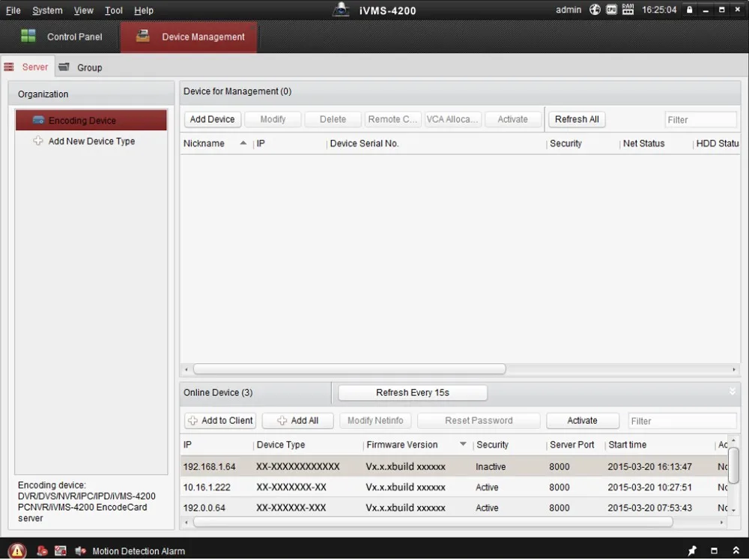
Task: Collapse the Online Device panel chevron
Action: pyautogui.click(x=732, y=392)
